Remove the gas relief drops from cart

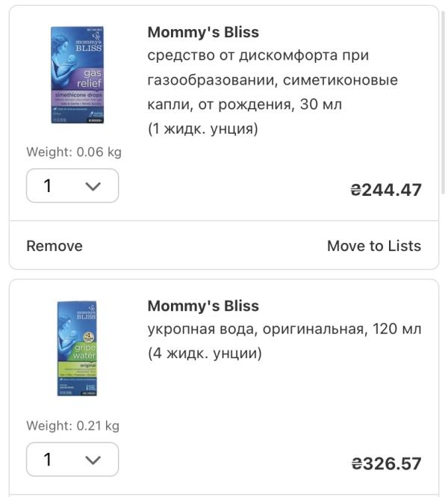pyautogui.click(x=55, y=246)
